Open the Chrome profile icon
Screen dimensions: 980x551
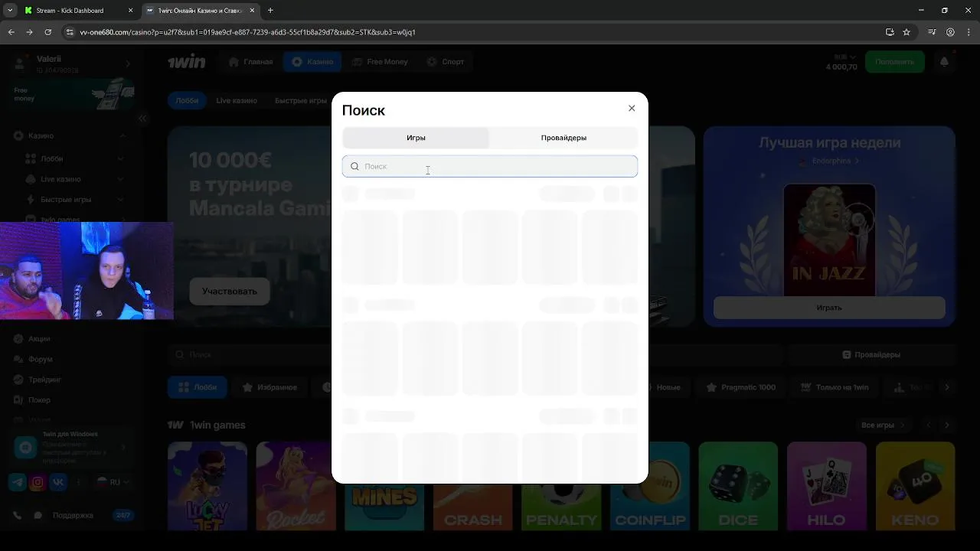tap(950, 32)
